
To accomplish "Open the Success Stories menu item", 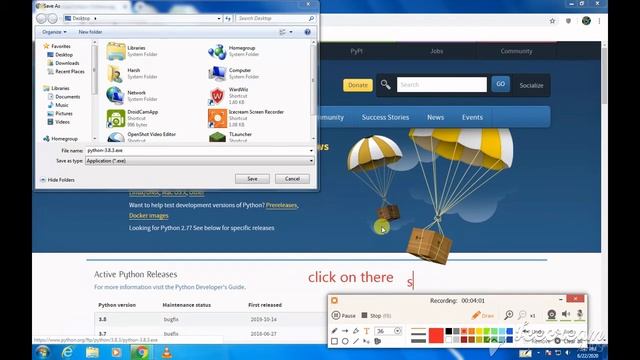I will (385, 117).
